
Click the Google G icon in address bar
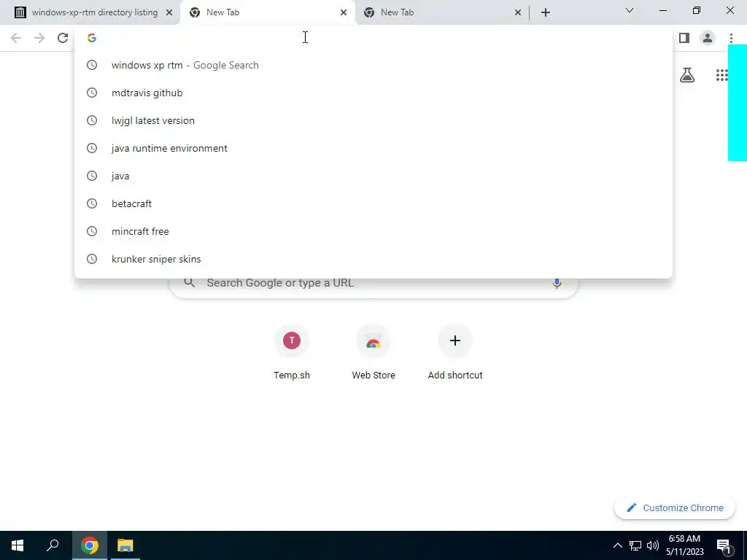(92, 38)
